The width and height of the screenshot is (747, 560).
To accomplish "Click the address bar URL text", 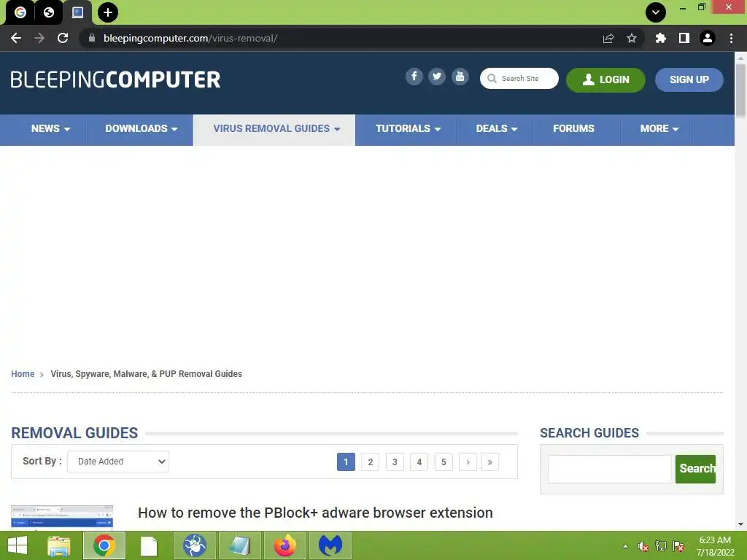I will 190,38.
